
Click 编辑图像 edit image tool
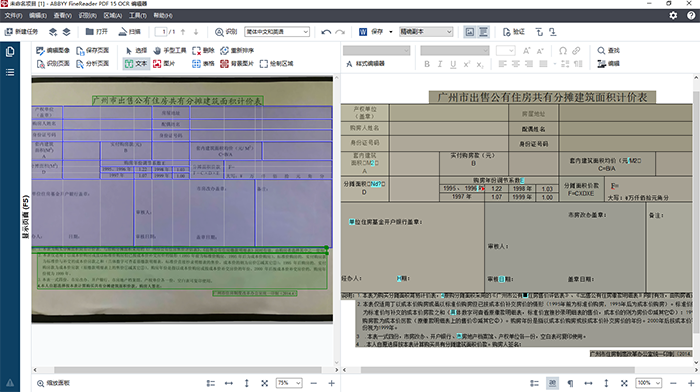pos(53,50)
